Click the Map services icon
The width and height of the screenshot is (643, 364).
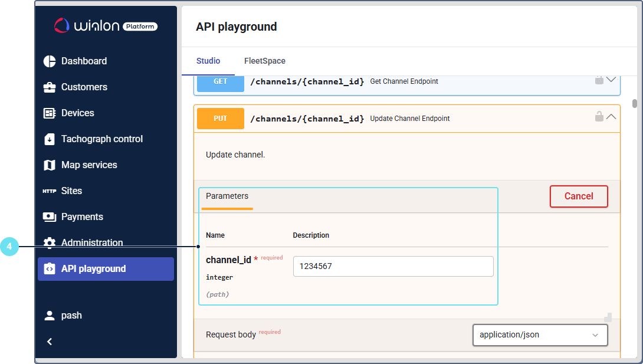point(50,165)
